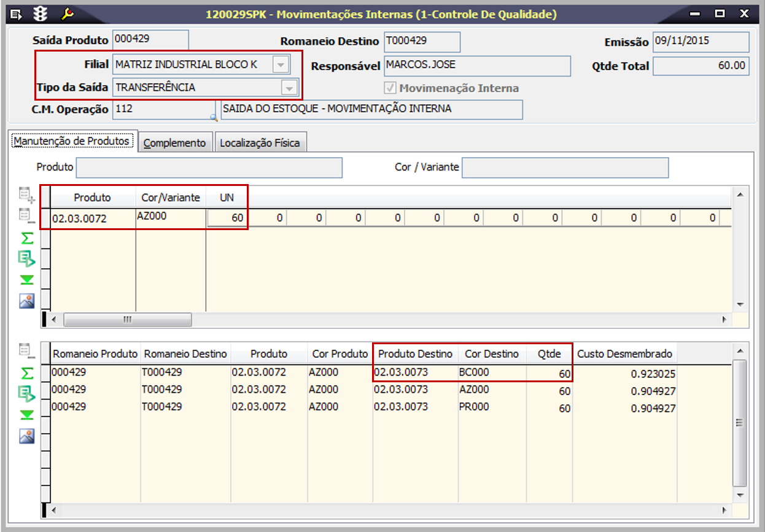
Task: Toggle the Movimenação Interna checkbox
Action: (390, 88)
